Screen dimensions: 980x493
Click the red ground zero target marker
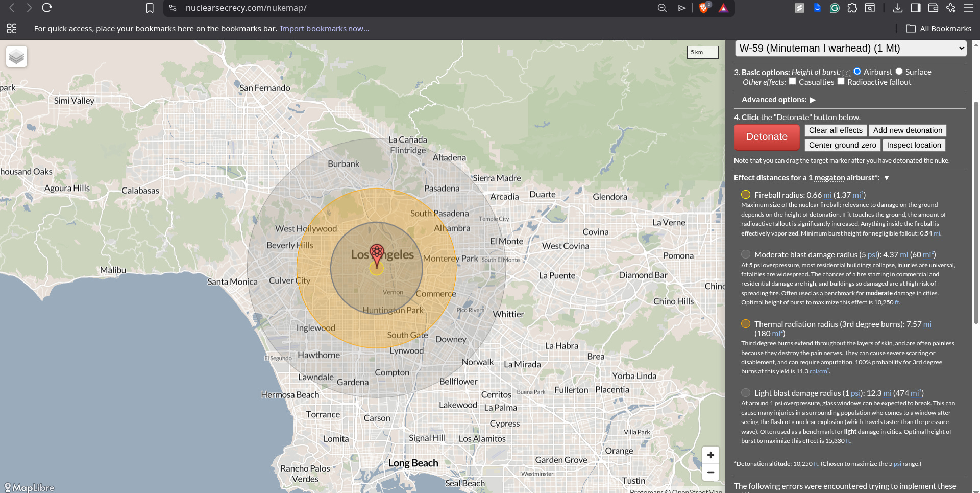coord(377,255)
